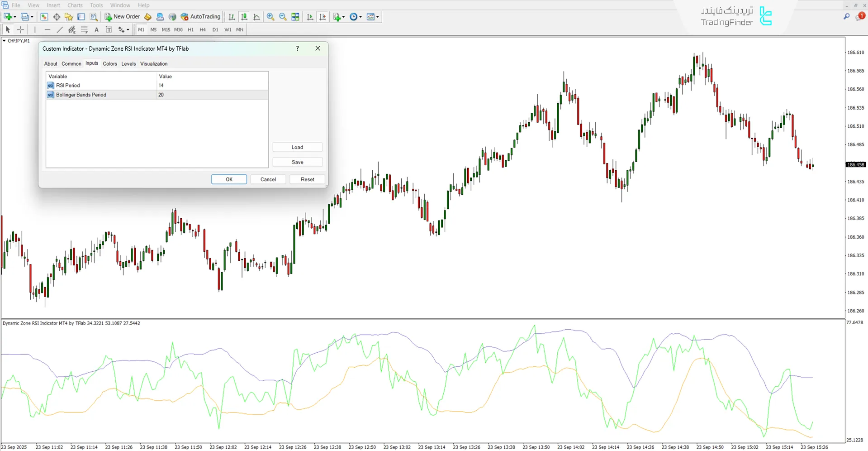Select the Draw Trendline tool
Screen dimensions: 868x451
coord(59,29)
